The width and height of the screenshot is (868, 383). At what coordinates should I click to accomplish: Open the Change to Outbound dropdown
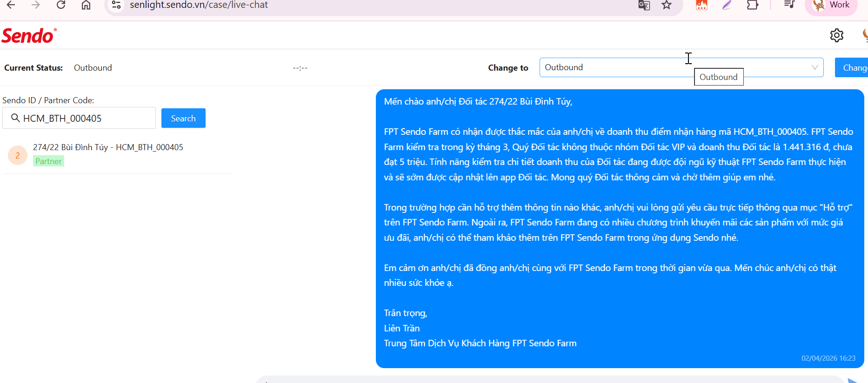pyautogui.click(x=681, y=67)
